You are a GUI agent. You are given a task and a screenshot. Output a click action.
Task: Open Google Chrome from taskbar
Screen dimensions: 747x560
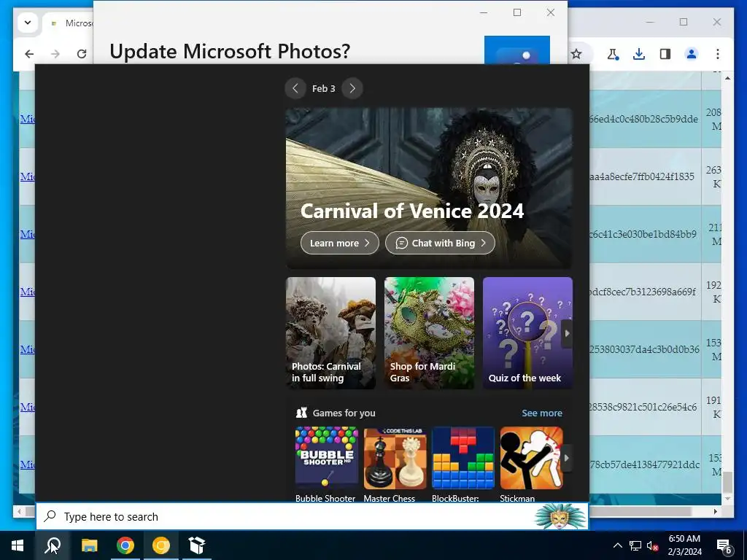pyautogui.click(x=125, y=545)
